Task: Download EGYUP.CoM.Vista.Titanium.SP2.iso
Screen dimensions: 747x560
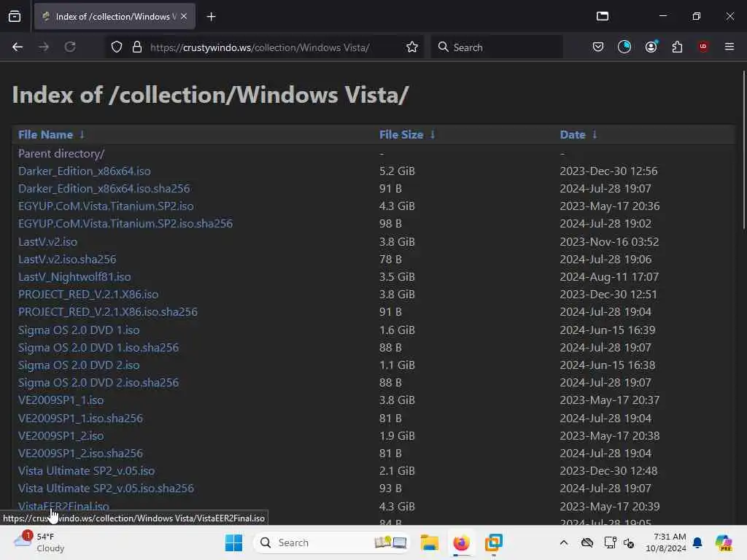Action: click(106, 206)
